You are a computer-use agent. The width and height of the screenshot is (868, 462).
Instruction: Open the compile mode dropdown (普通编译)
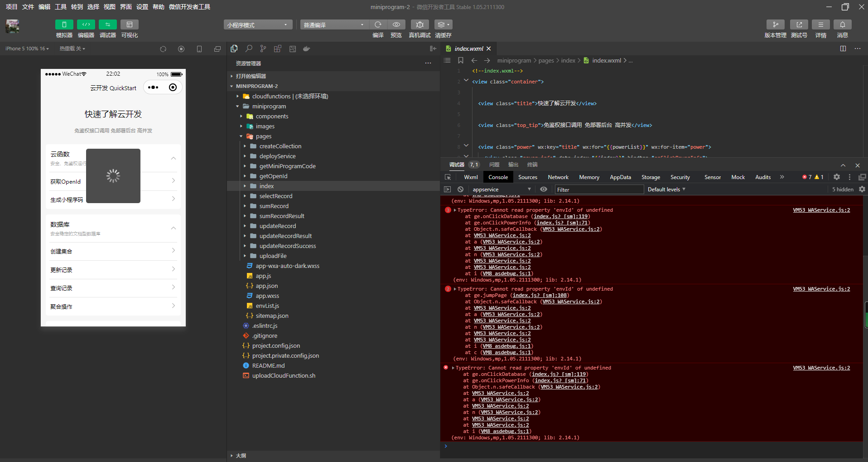coord(334,25)
